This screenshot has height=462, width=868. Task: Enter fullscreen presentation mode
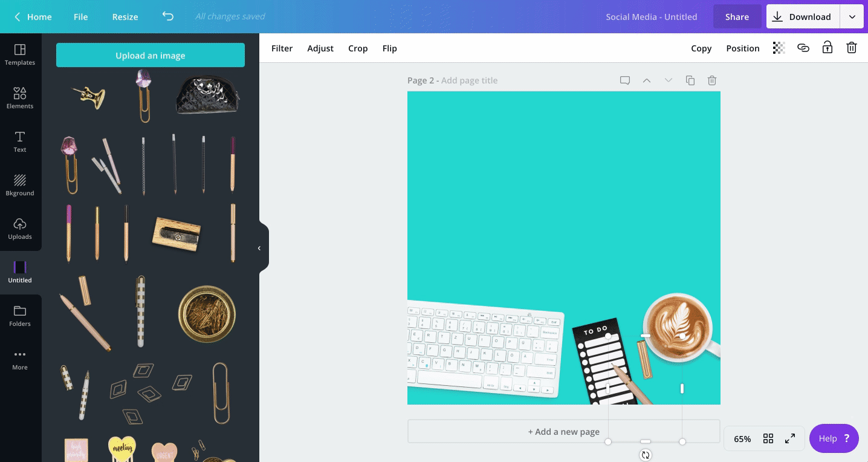tap(790, 439)
